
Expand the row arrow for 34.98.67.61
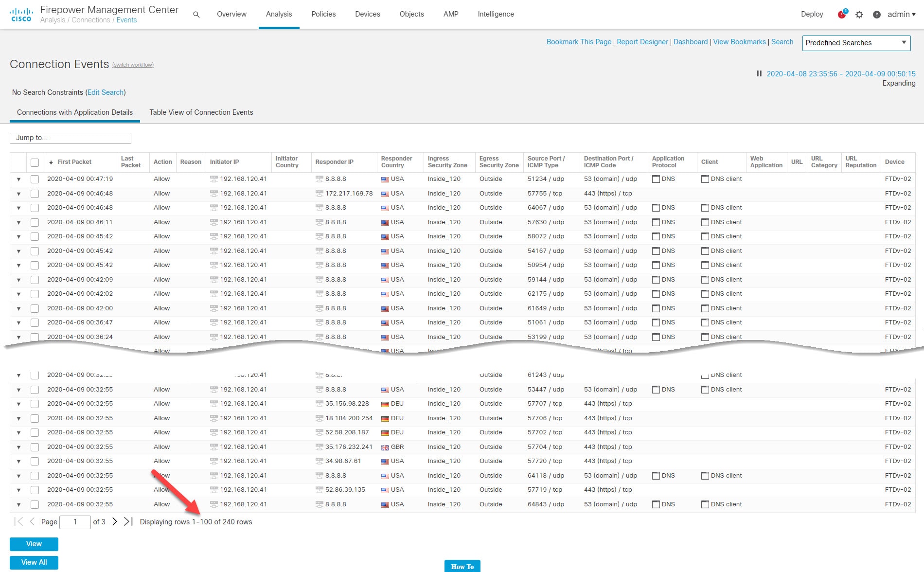[x=18, y=462]
